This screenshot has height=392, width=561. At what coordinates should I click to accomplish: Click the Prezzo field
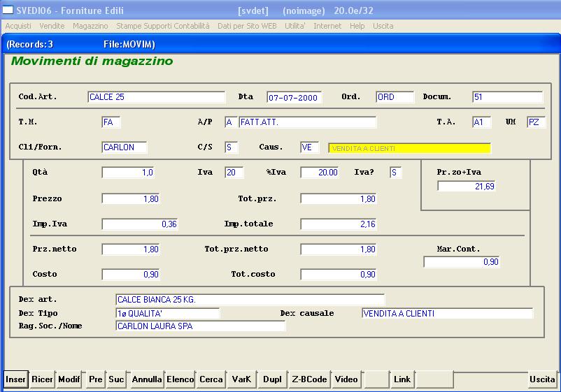pyautogui.click(x=131, y=198)
